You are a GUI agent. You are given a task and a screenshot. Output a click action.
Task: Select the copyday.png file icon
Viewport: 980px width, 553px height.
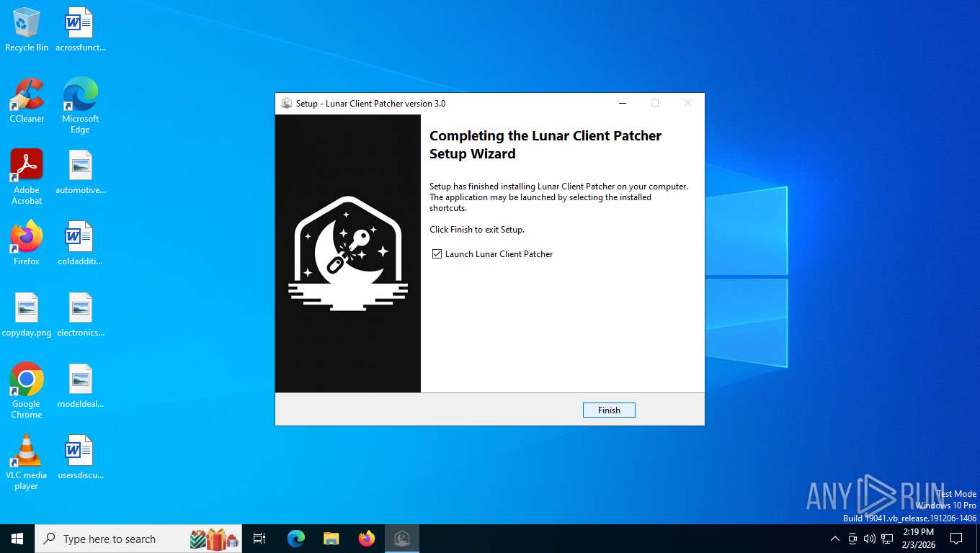[x=27, y=315]
